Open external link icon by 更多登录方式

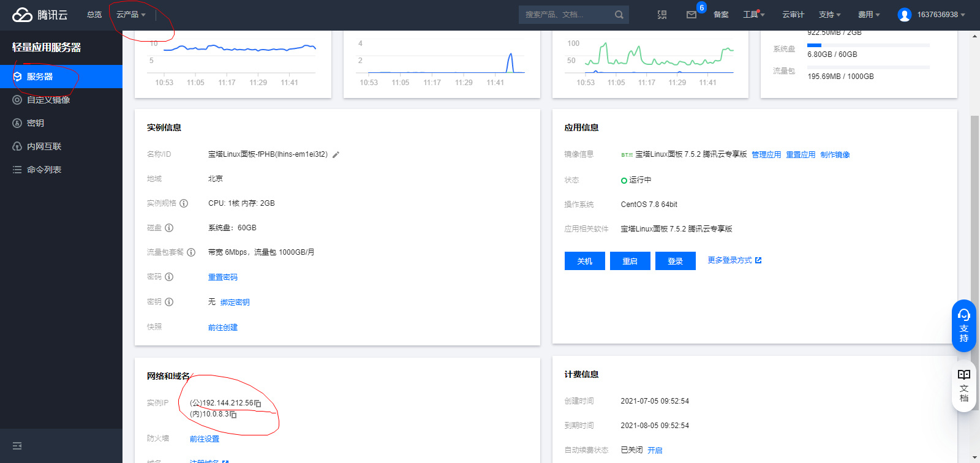coord(758,260)
